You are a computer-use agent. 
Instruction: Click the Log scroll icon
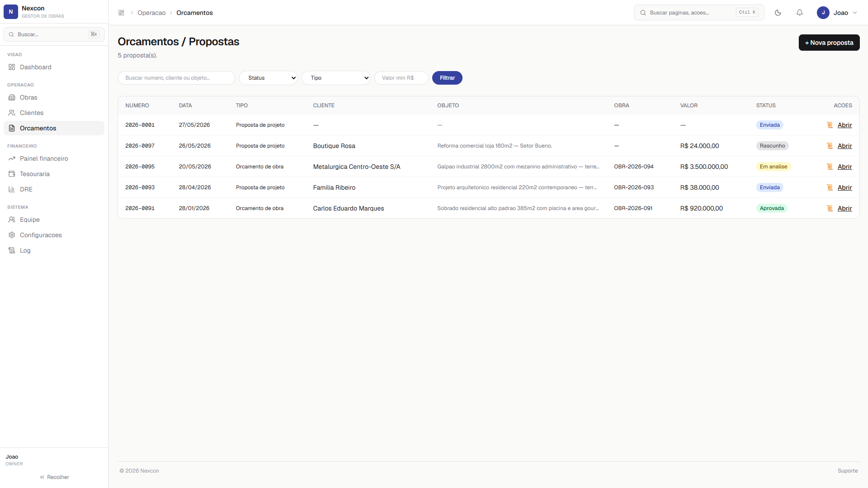(12, 250)
